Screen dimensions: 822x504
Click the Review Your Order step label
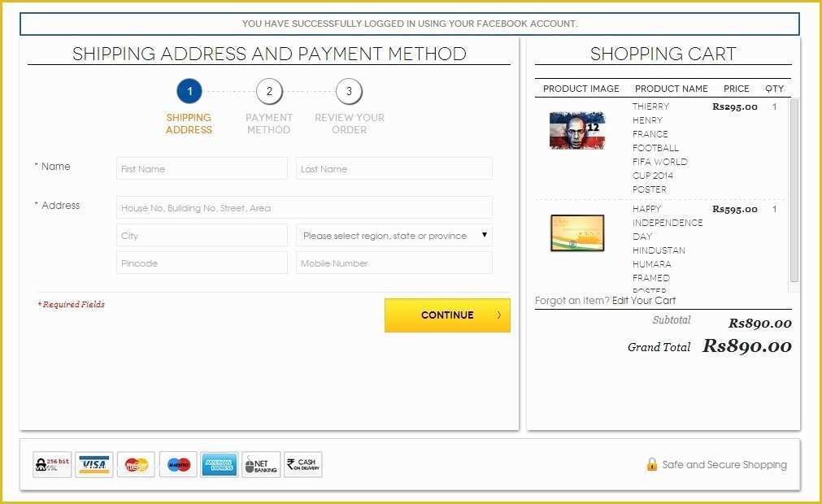pos(349,124)
